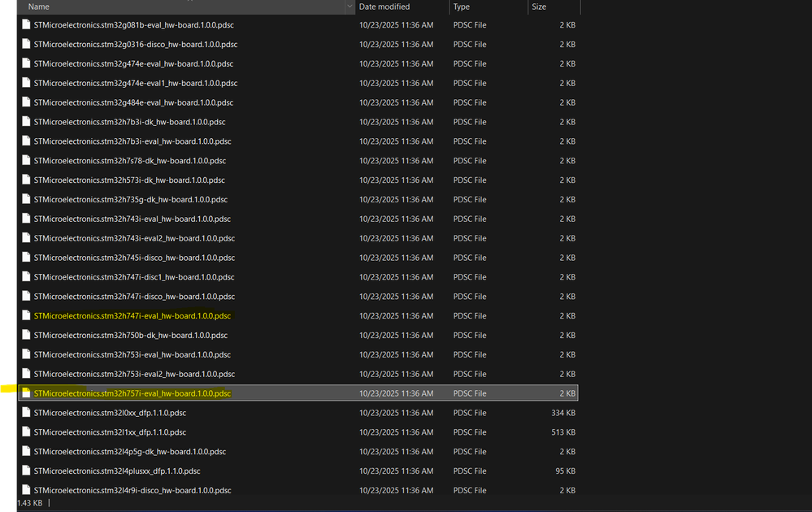Click file icon of stm32h735g-dk_hw-board pdsc
The width and height of the screenshot is (812, 512).
pos(26,199)
